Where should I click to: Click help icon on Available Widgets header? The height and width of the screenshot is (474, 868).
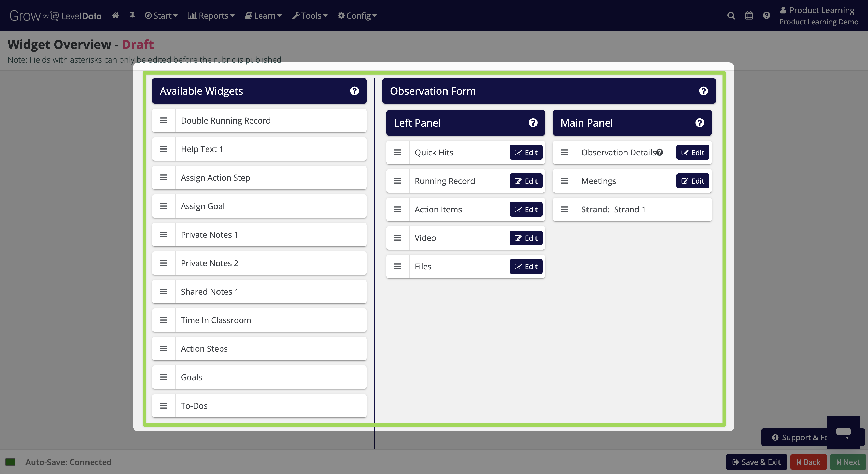(x=354, y=91)
